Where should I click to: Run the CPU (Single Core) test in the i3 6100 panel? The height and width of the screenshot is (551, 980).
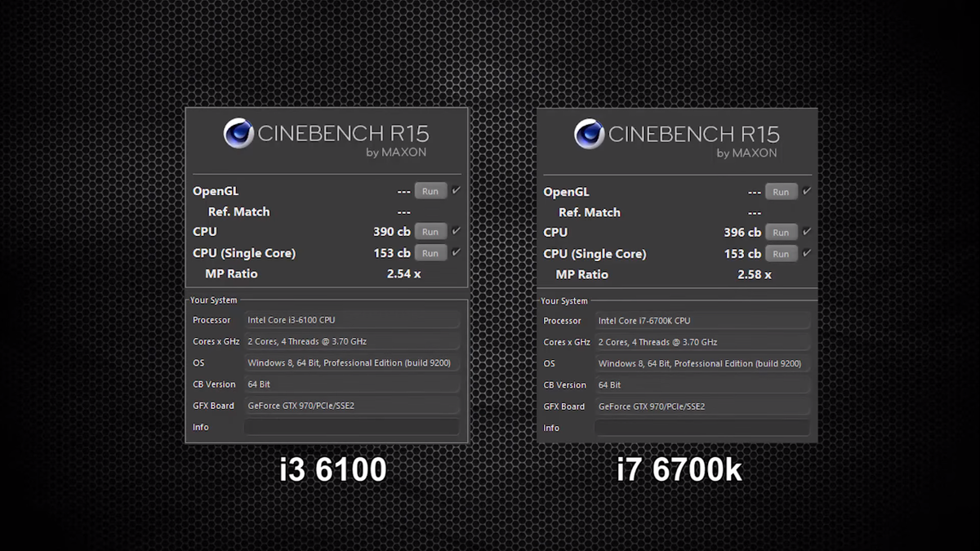point(430,253)
